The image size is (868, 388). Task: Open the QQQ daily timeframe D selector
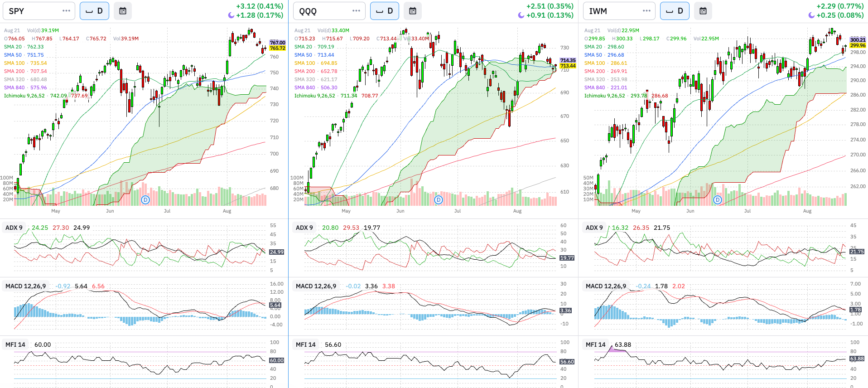385,11
